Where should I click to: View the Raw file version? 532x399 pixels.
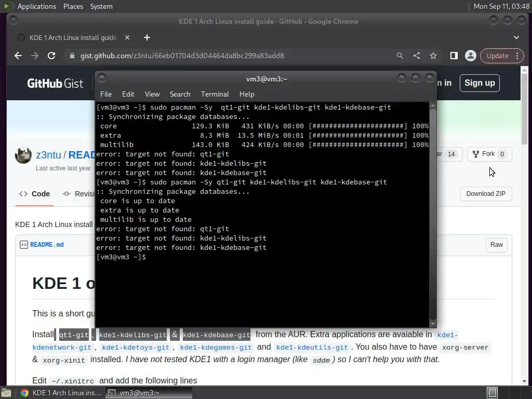point(496,245)
